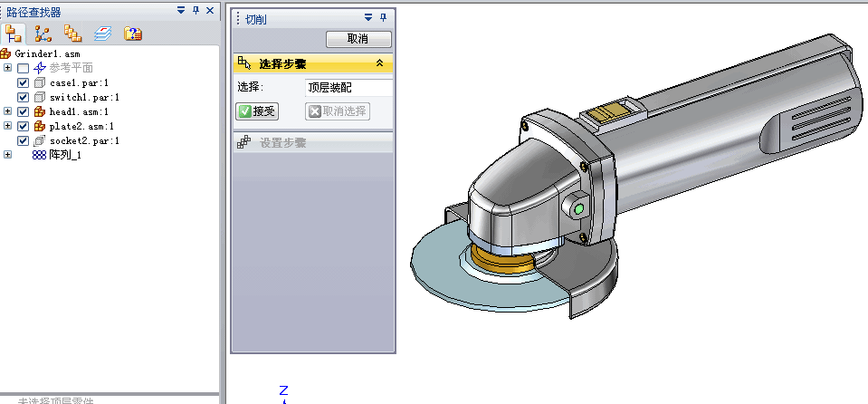Open the select tools query tab icon
This screenshot has width=868, height=404.
coord(133,34)
